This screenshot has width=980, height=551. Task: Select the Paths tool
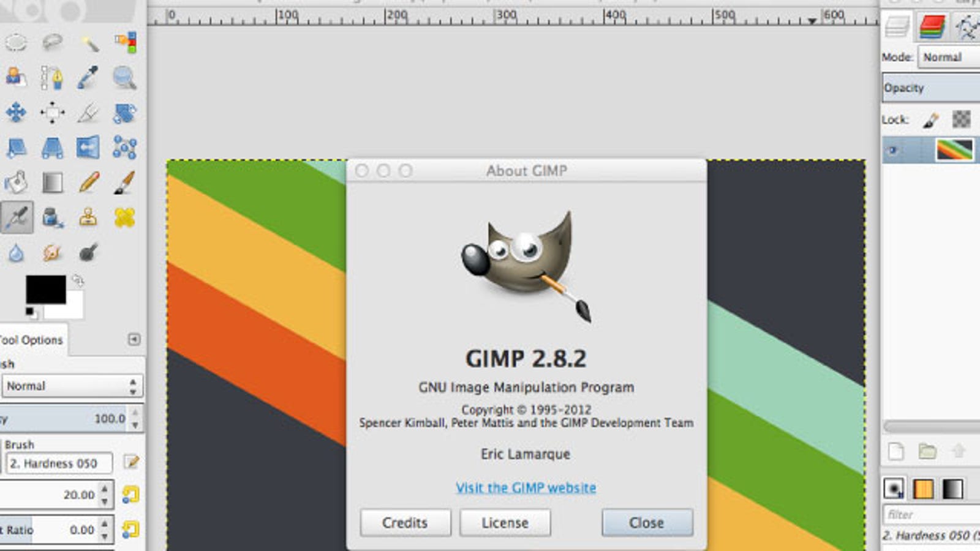tap(52, 78)
